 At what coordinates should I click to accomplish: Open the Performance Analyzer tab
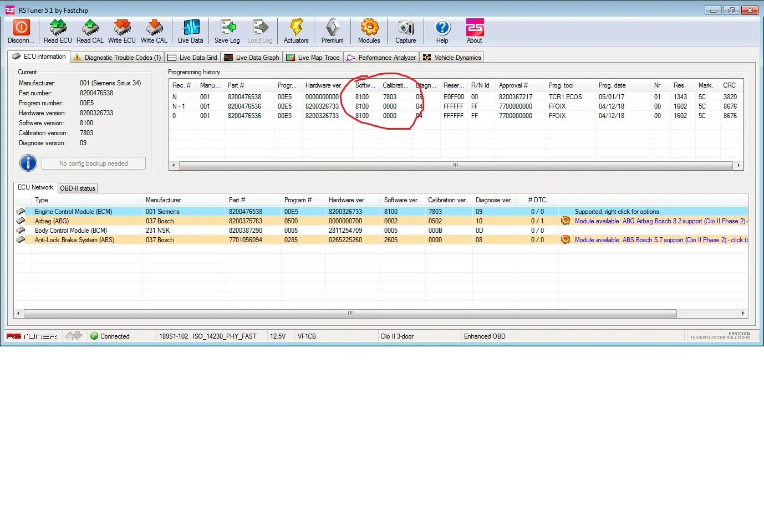(x=381, y=58)
